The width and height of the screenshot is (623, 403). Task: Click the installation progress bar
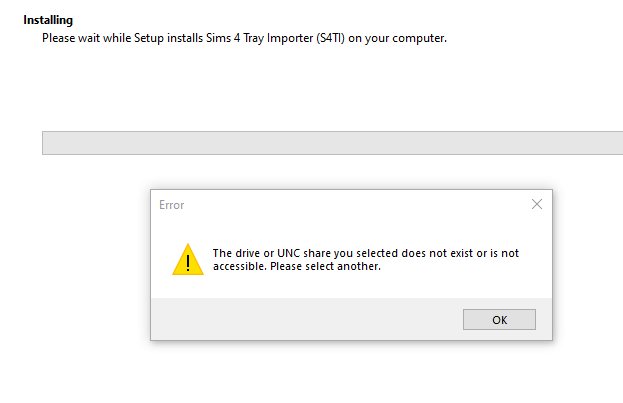[332, 143]
